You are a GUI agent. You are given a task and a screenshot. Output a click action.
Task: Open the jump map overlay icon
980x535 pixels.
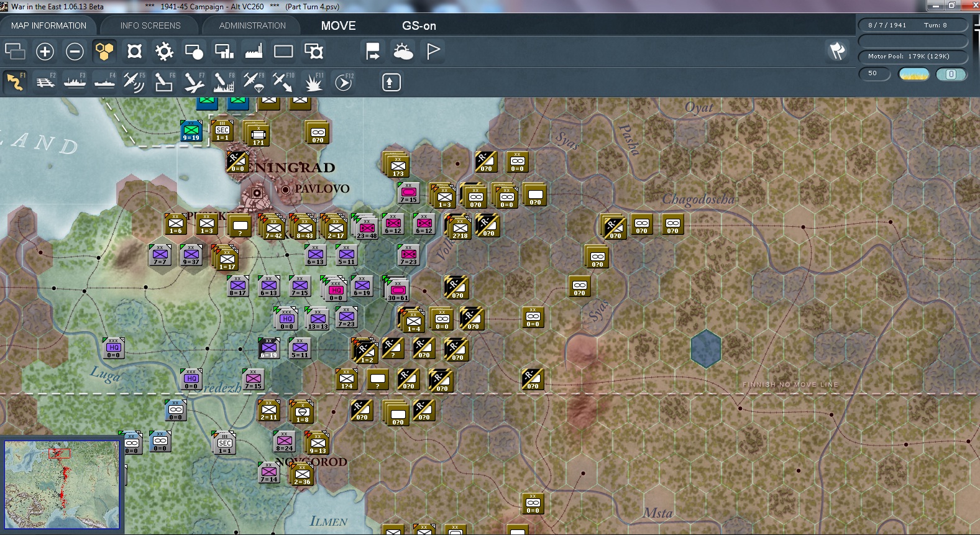pos(15,51)
